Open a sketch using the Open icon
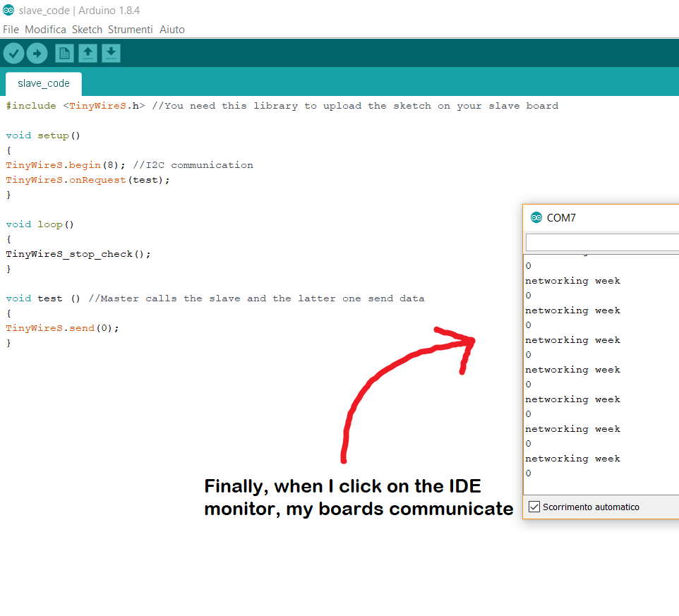The width and height of the screenshot is (679, 616). (88, 54)
